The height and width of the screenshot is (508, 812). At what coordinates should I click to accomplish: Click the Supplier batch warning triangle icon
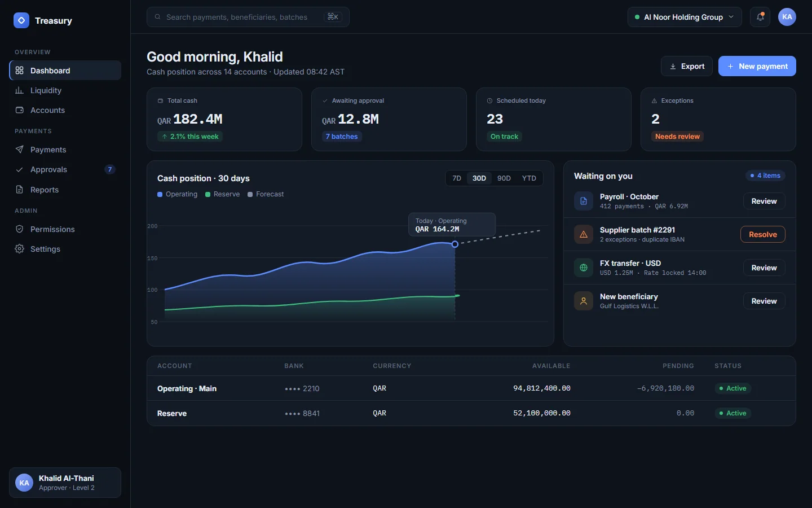click(x=584, y=234)
